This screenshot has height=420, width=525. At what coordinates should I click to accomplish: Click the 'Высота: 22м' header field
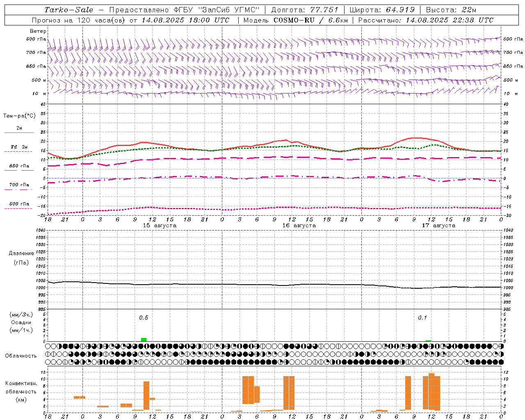coord(451,10)
